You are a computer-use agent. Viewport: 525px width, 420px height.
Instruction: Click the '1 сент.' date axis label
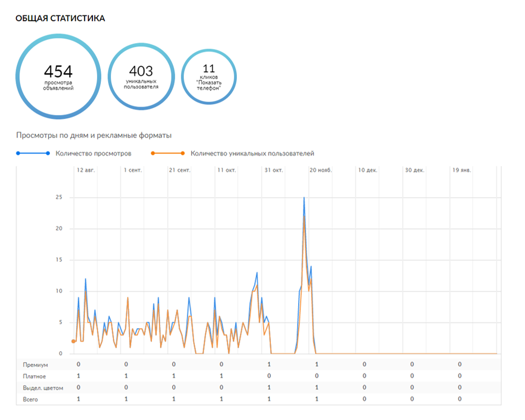(x=133, y=170)
